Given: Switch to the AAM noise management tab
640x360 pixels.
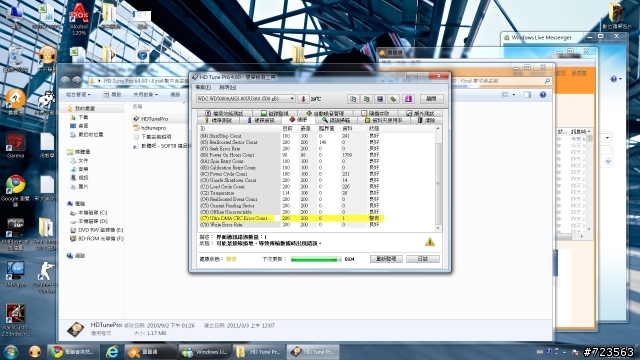Looking at the screenshot, I should click(325, 113).
